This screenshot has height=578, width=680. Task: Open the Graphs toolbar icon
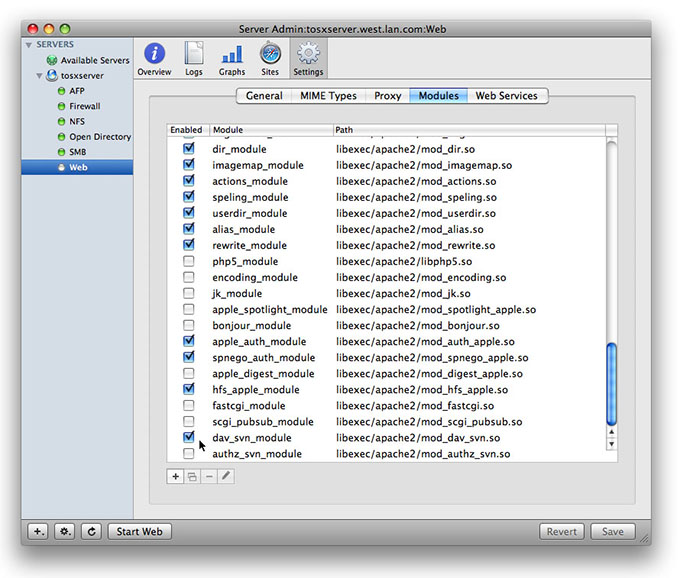coord(232,55)
